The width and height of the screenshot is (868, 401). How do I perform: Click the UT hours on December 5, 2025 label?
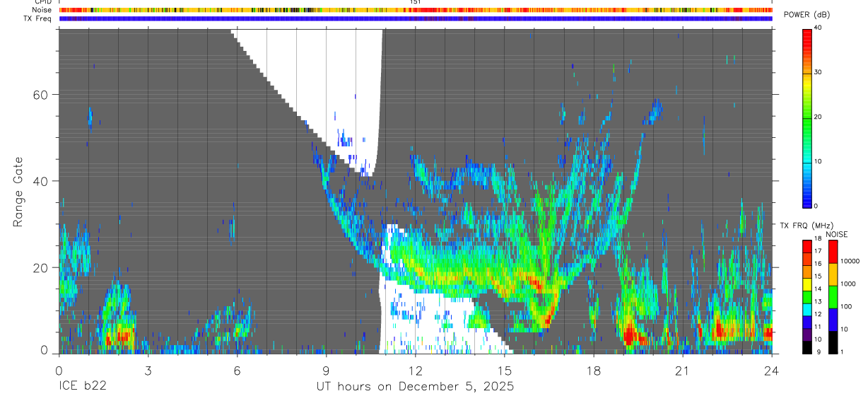(x=414, y=387)
